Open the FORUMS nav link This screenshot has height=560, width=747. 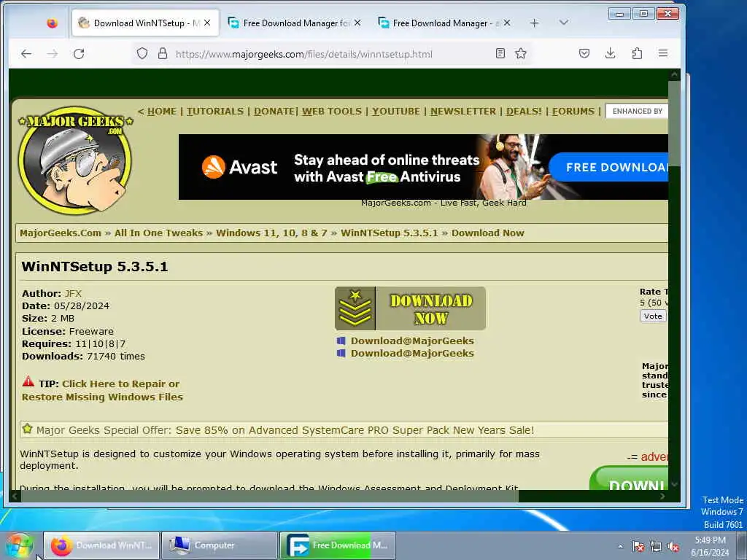(x=573, y=112)
